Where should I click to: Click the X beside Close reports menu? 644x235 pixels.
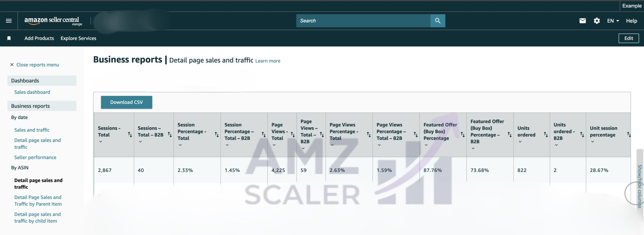click(x=12, y=65)
